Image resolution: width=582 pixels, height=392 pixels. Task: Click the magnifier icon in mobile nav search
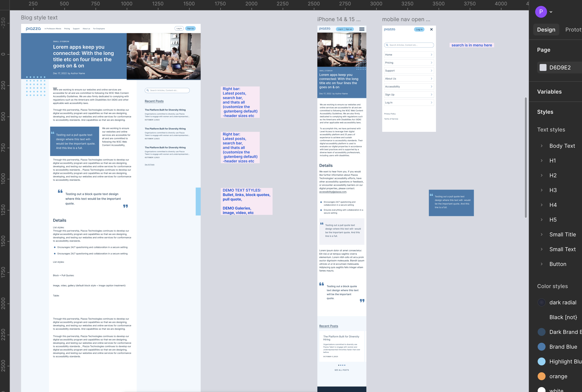pos(387,45)
